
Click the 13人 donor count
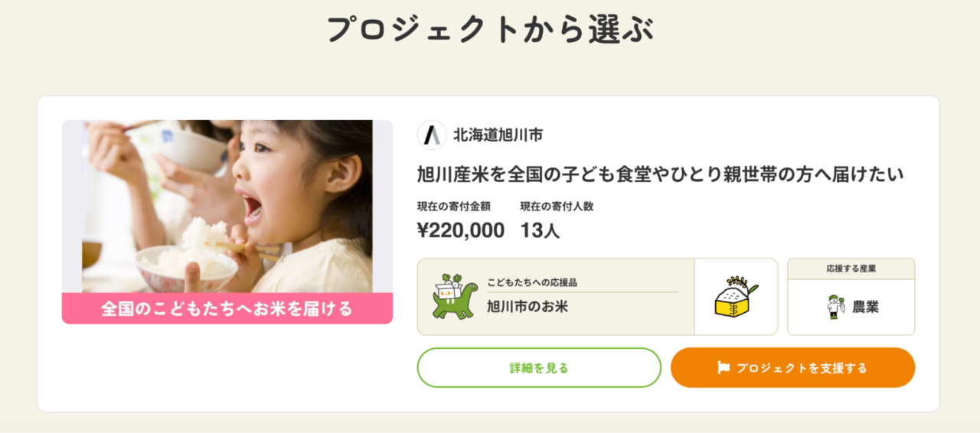(540, 230)
